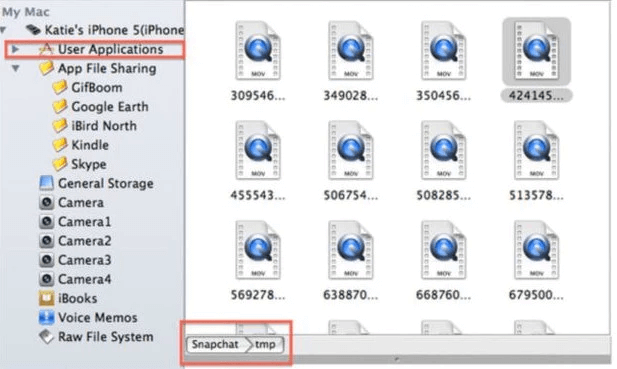Select the iBird North label
The width and height of the screenshot is (617, 369).
pyautogui.click(x=104, y=126)
